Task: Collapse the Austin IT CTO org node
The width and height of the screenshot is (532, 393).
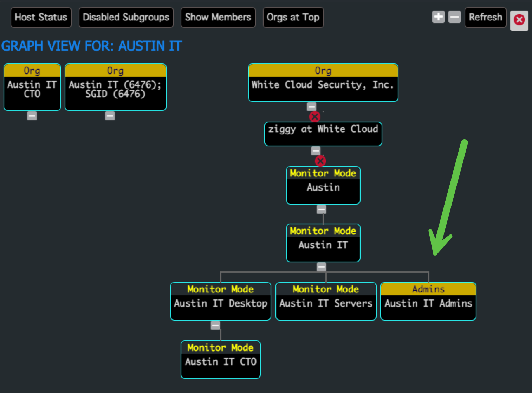Action: (32, 116)
